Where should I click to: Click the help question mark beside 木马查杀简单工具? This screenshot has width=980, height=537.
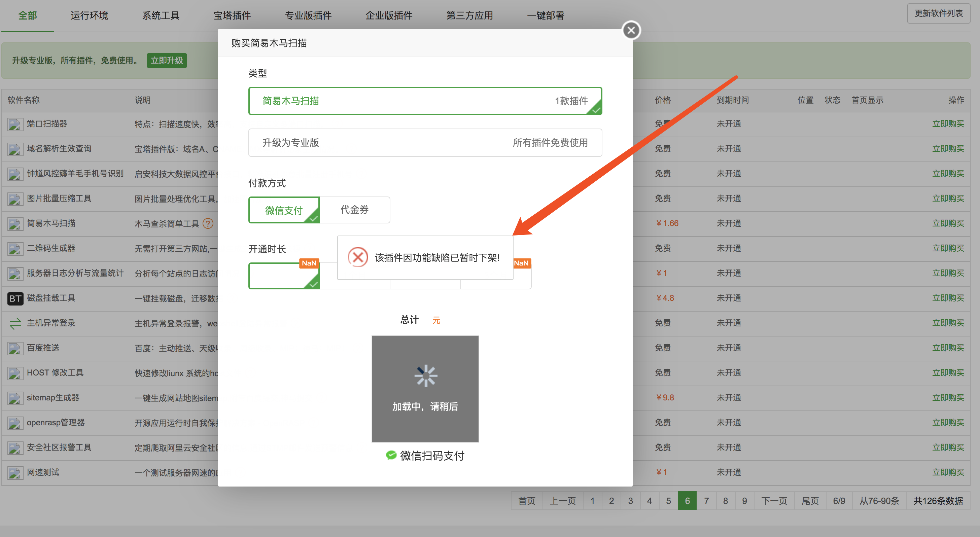pos(208,223)
